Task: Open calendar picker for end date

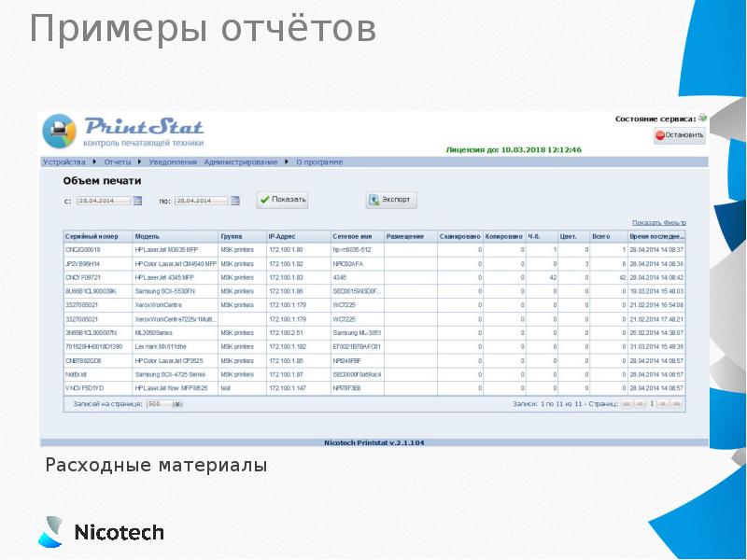Action: coord(235,200)
